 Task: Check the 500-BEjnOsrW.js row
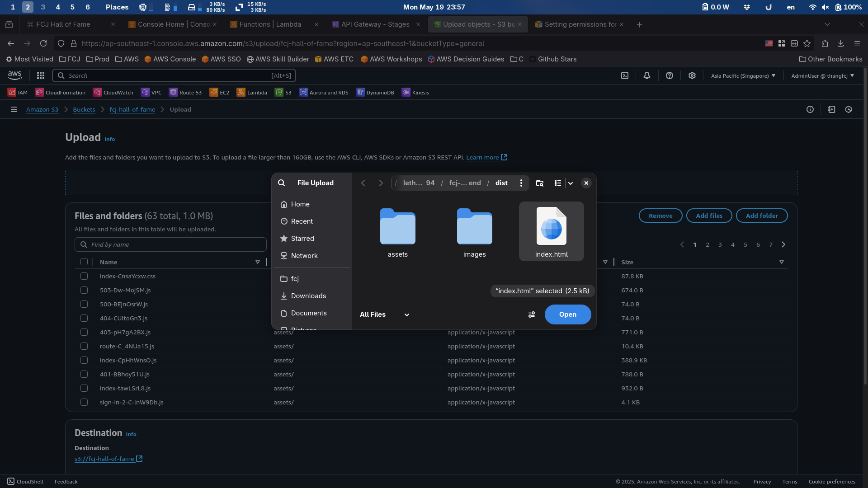click(84, 304)
